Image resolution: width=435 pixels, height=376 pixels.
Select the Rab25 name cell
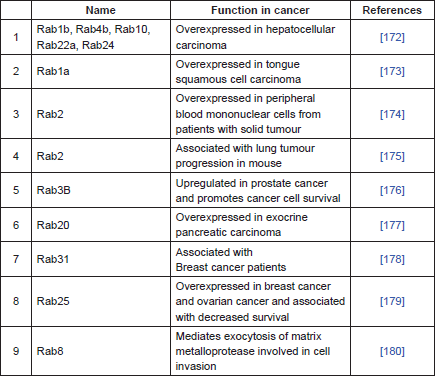101,301
